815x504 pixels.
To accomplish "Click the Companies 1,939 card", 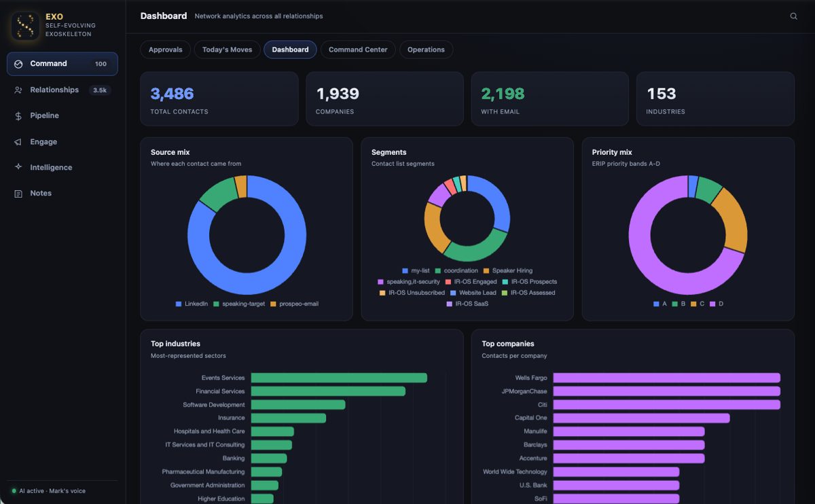I will [384, 99].
